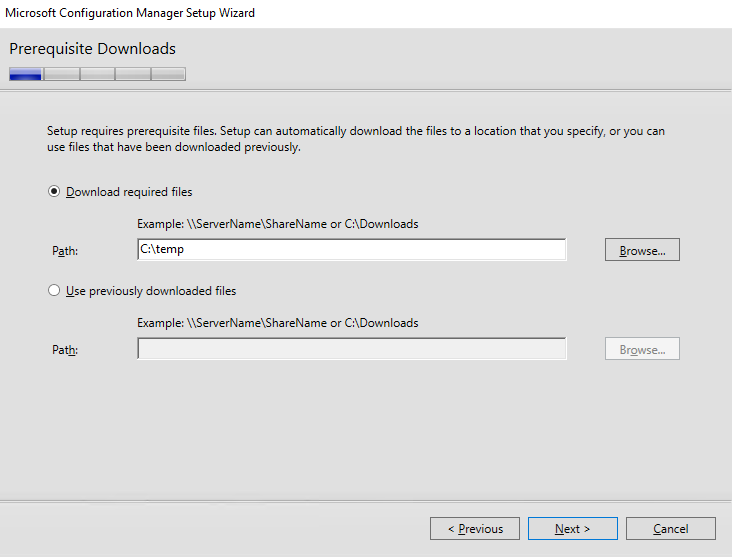Click the Path label next to C:\temp
Screen dimensions: 732x557
pyautogui.click(x=65, y=251)
